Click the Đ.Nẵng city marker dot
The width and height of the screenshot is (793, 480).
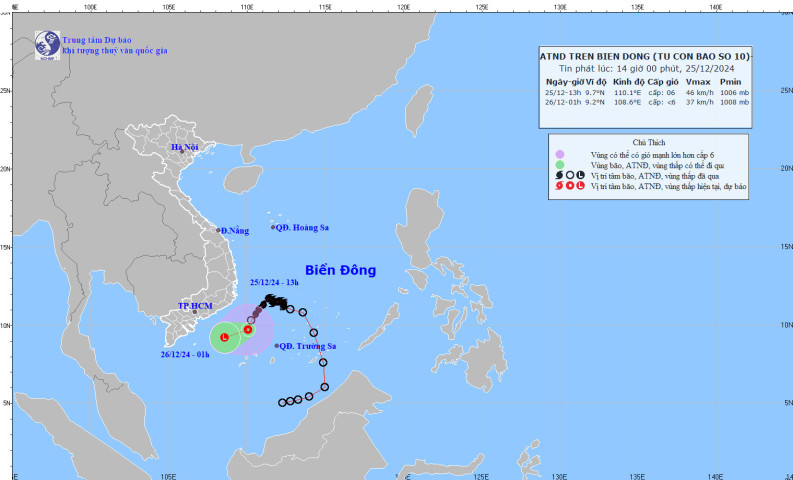point(218,230)
